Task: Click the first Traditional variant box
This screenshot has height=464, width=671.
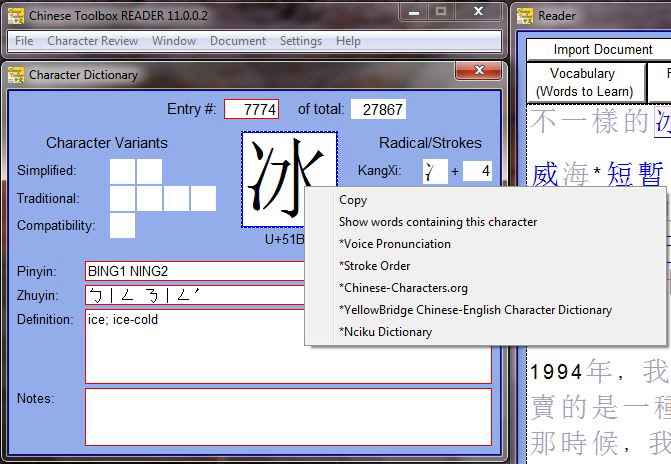Action: tap(122, 198)
